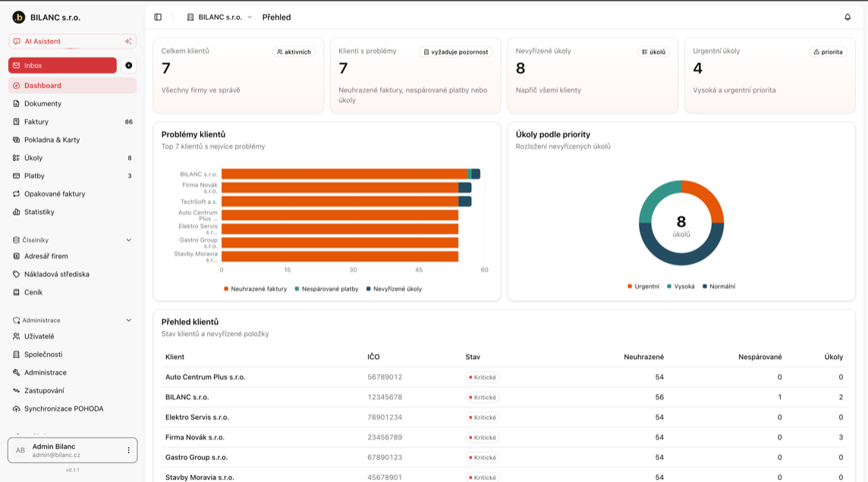Open Dokumenty page

(x=73, y=103)
